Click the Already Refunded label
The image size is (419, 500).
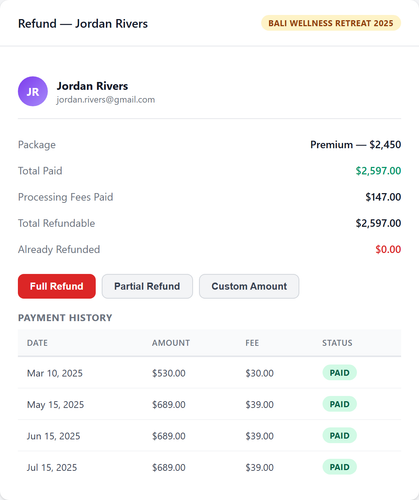pyautogui.click(x=59, y=249)
